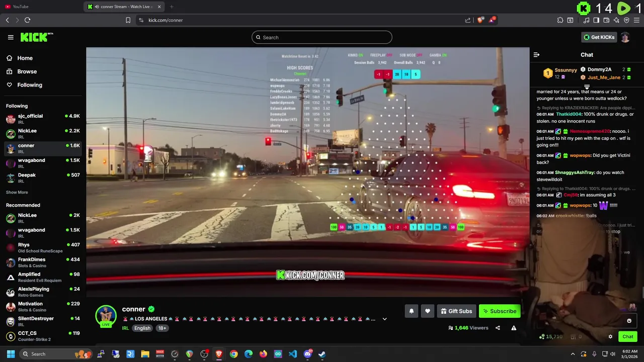Click the 15,710 channel points counter
This screenshot has height=362, width=644.
(551, 337)
